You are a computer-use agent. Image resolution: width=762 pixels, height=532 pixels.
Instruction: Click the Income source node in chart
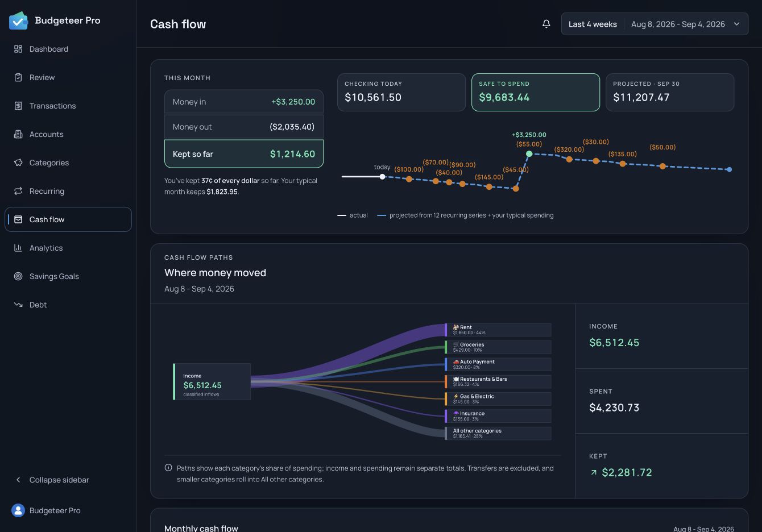tap(212, 381)
